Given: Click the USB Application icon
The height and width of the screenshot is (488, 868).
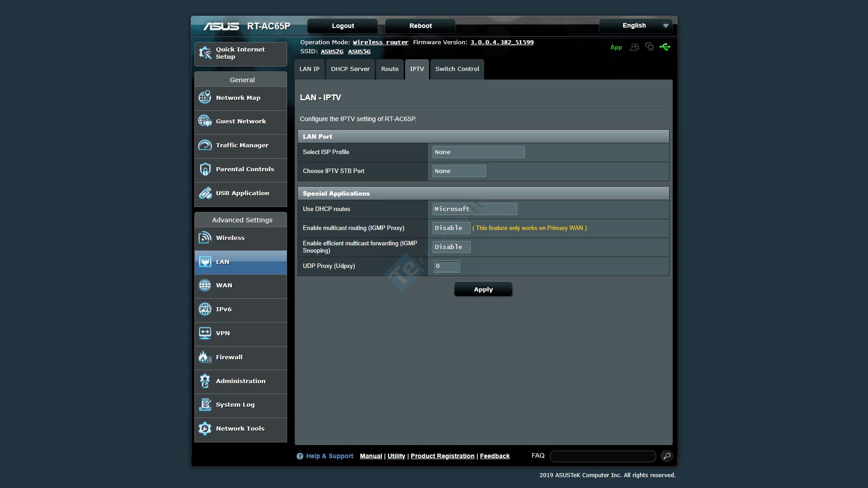Looking at the screenshot, I should [205, 193].
